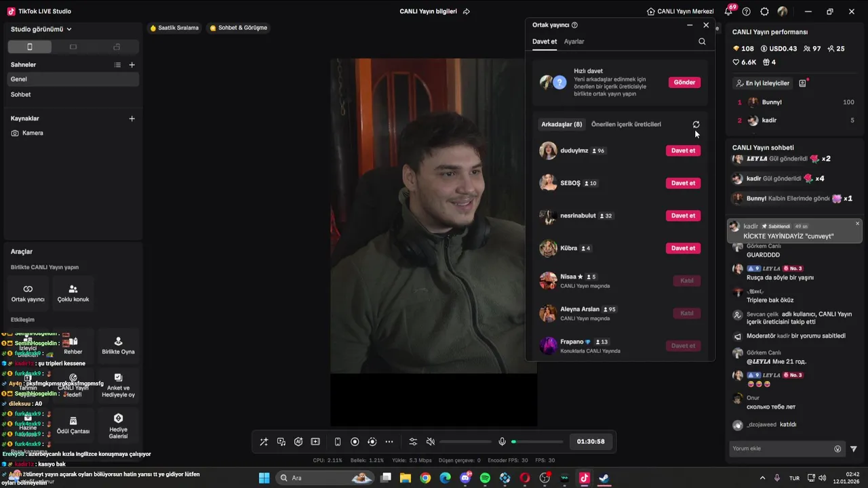The width and height of the screenshot is (868, 488).
Task: Switch to Ayarlar tab
Action: pos(574,41)
